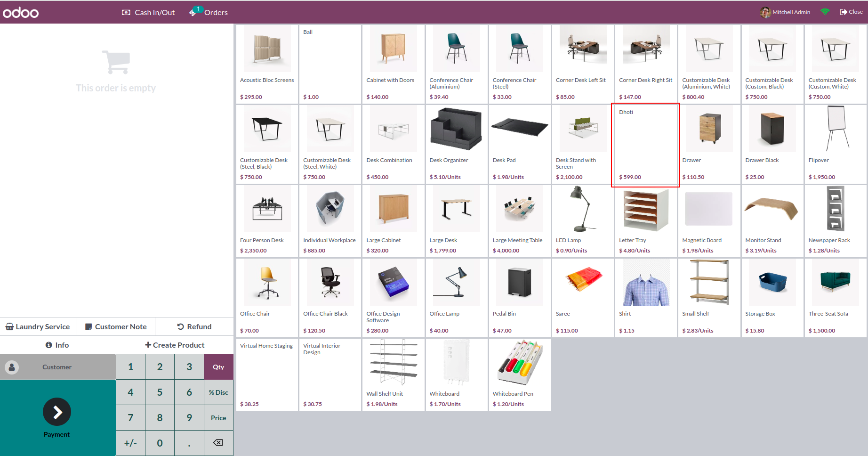Add the Drawer product

click(709, 144)
